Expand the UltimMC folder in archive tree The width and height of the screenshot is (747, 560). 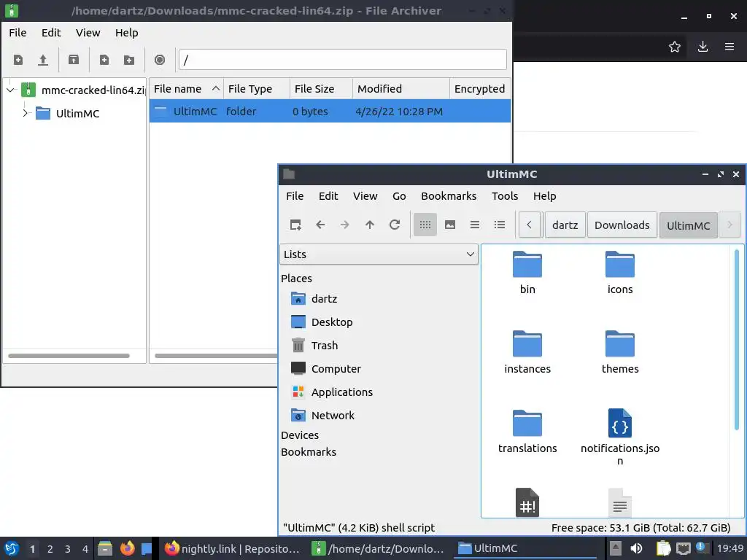(x=26, y=113)
